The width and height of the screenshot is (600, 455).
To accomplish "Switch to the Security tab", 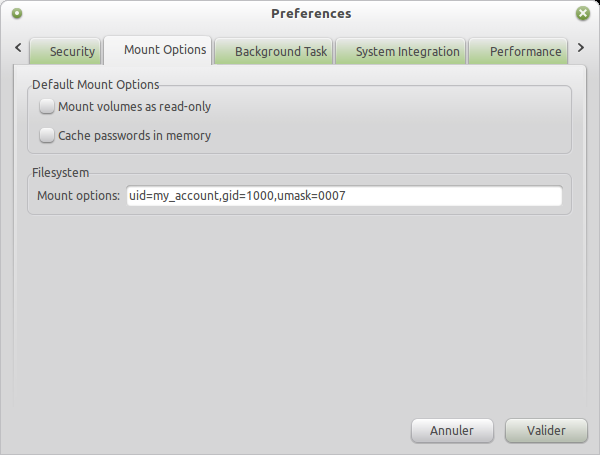I will click(x=66, y=52).
